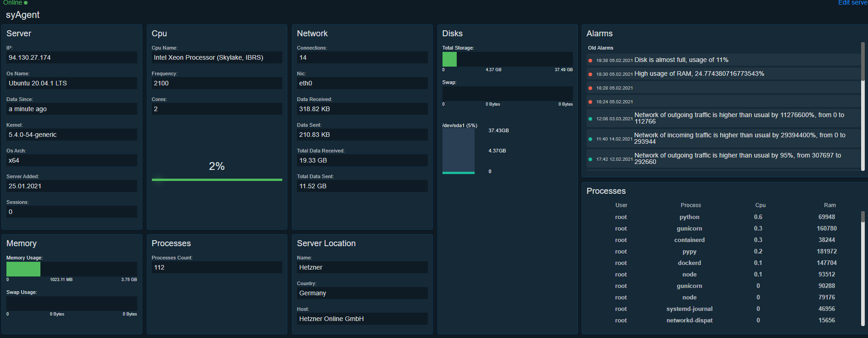Select the systemd-journal process row
The width and height of the screenshot is (868, 338).
723,309
